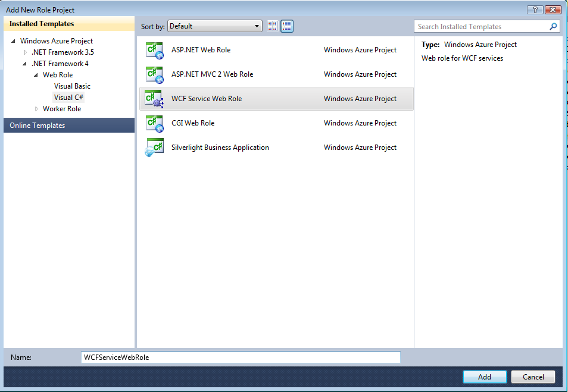Click 'Windows Azure Project' in CGI row
Screen dimensions: 568x392
(x=360, y=123)
